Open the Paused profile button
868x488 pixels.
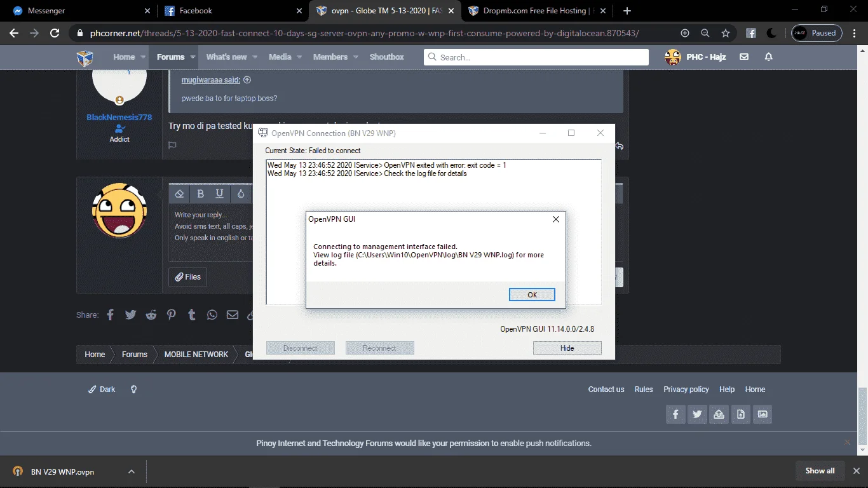(817, 33)
